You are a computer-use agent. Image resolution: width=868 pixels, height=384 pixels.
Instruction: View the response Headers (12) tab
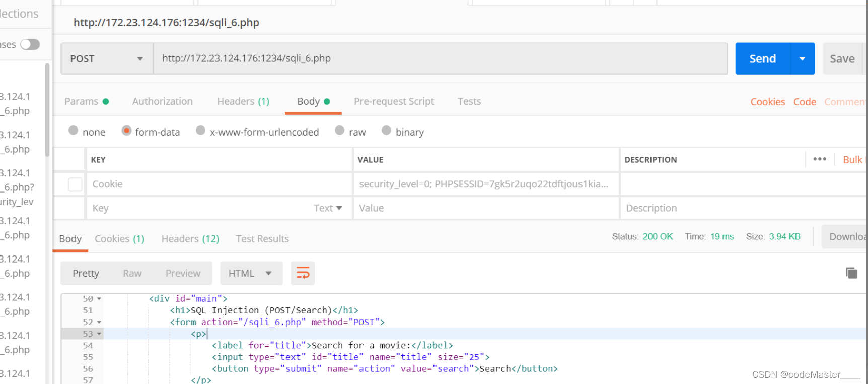coord(190,239)
